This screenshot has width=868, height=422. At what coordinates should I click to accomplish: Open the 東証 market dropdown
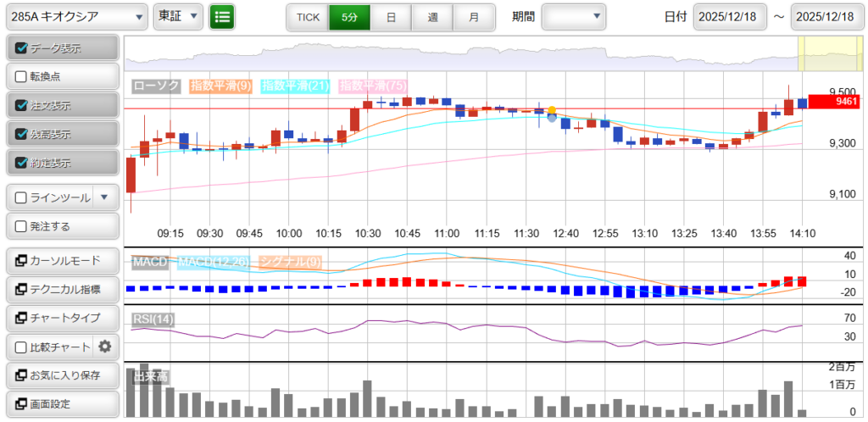click(x=179, y=16)
